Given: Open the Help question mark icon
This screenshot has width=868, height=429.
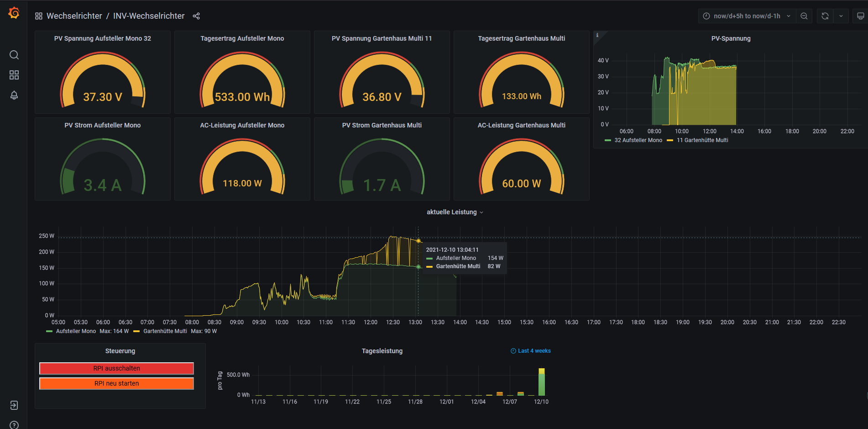Looking at the screenshot, I should 14,425.
